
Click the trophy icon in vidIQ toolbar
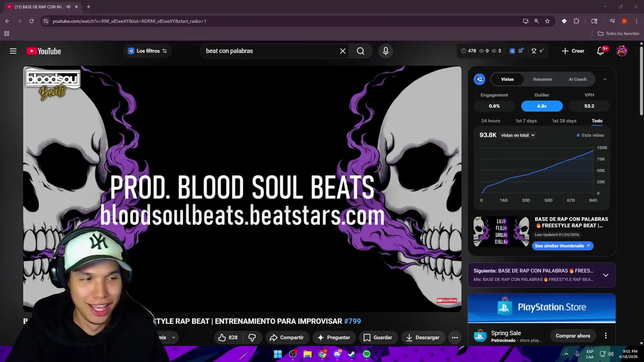[x=534, y=51]
